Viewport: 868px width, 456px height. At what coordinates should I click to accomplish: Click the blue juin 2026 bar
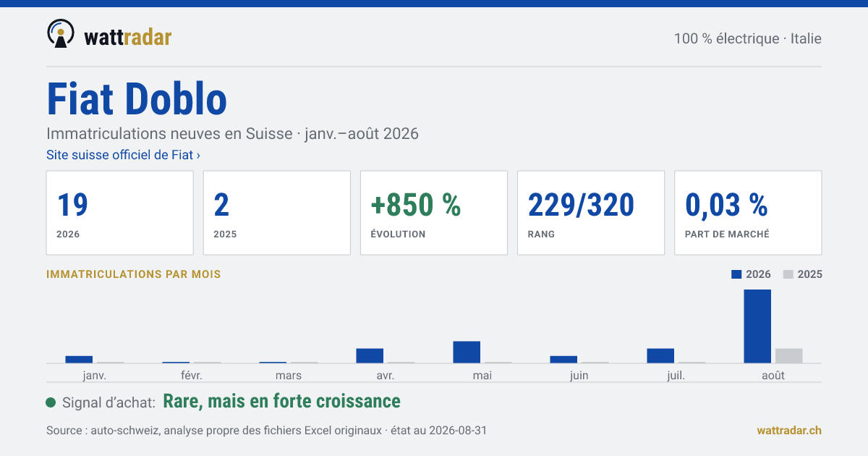[x=563, y=360]
